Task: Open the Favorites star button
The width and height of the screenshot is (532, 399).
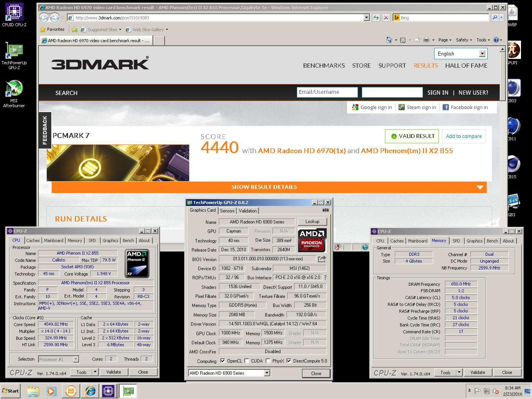Action: click(x=52, y=29)
